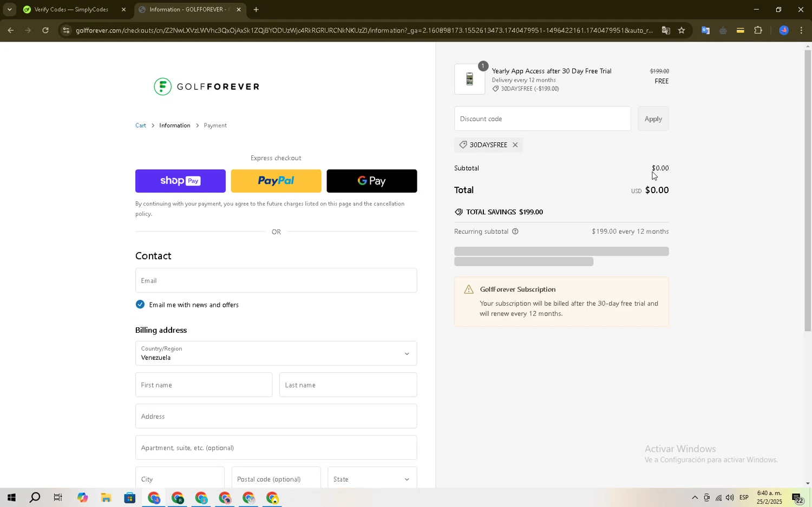Reload the current page
812x507 pixels.
[45, 30]
